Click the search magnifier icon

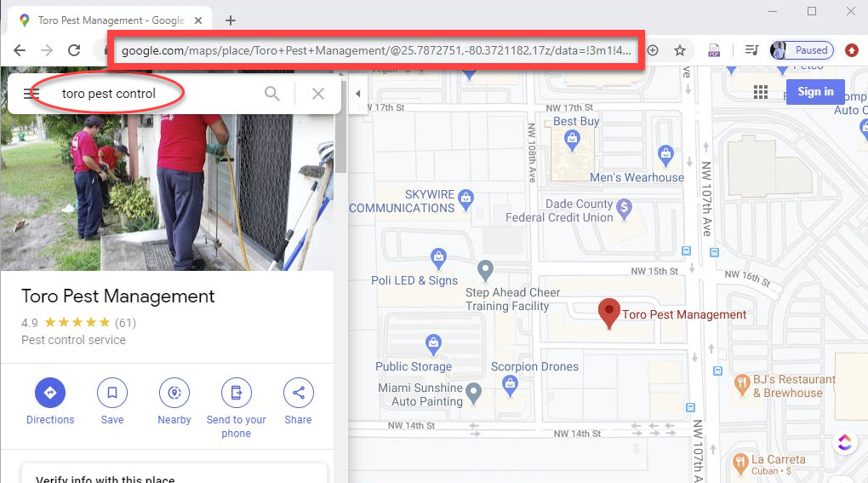[x=272, y=94]
